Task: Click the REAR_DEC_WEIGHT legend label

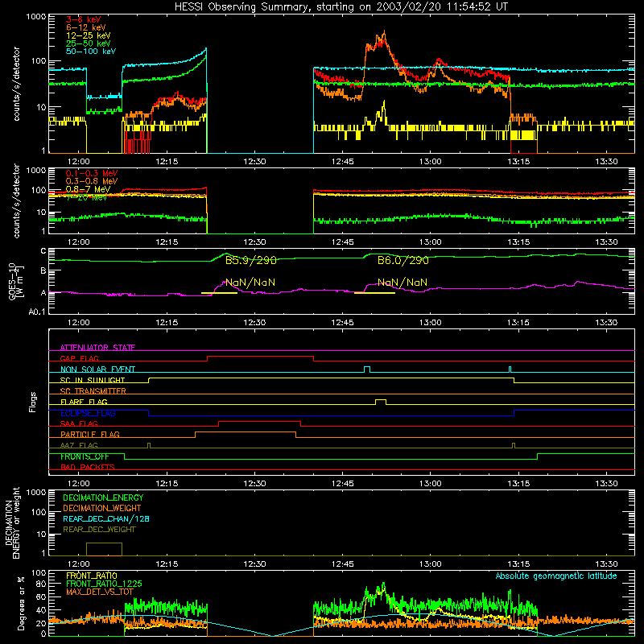Action: tap(99, 530)
